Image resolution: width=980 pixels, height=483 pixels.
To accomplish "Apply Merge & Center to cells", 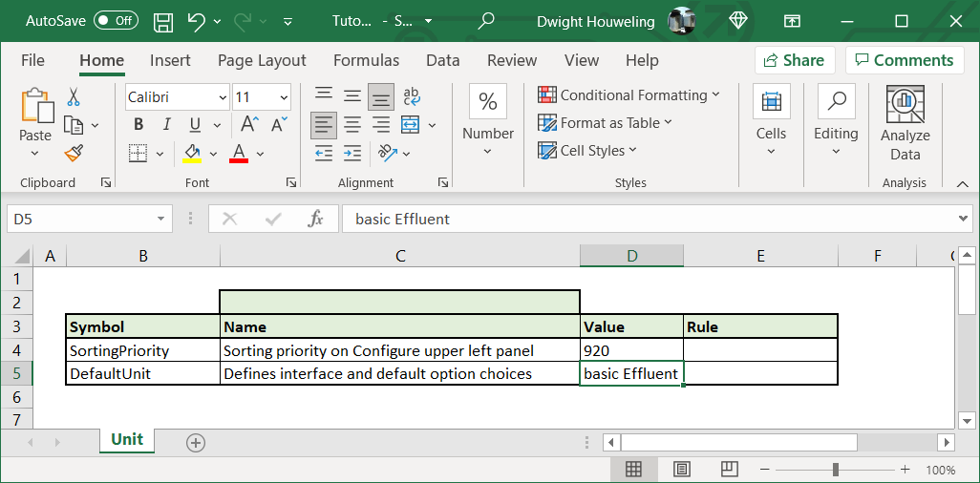I will (411, 125).
